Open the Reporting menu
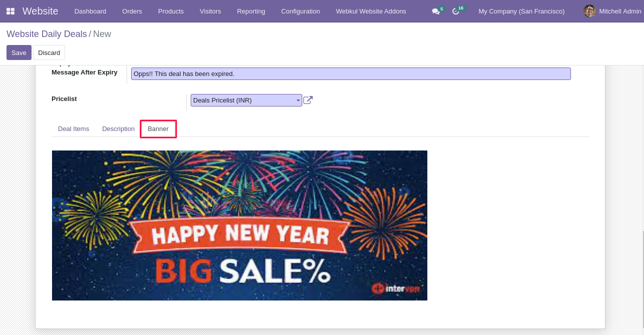 point(251,11)
